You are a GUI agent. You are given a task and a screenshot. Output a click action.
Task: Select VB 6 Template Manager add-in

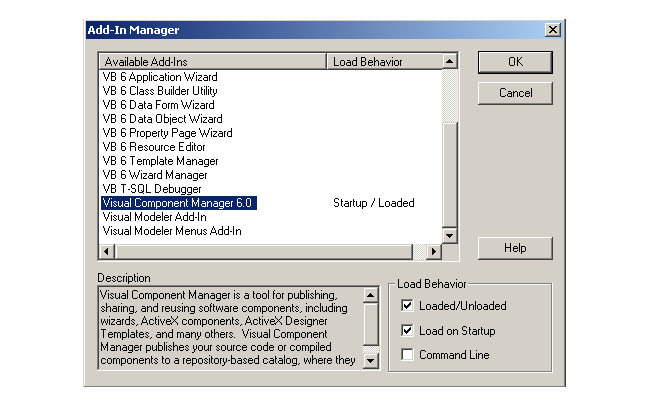[x=160, y=161]
